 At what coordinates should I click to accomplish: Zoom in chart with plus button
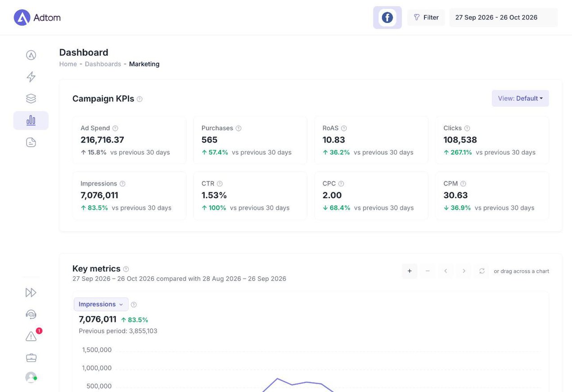[x=410, y=271]
